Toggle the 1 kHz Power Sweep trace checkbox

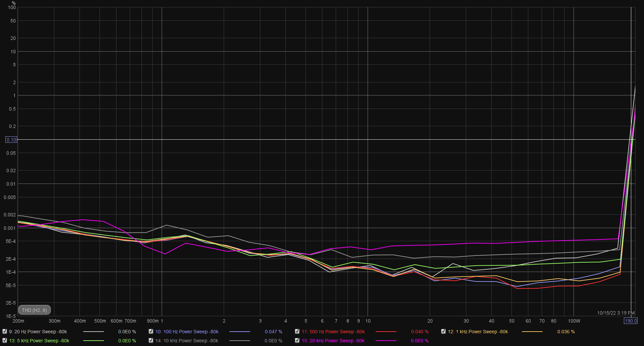(x=443, y=331)
